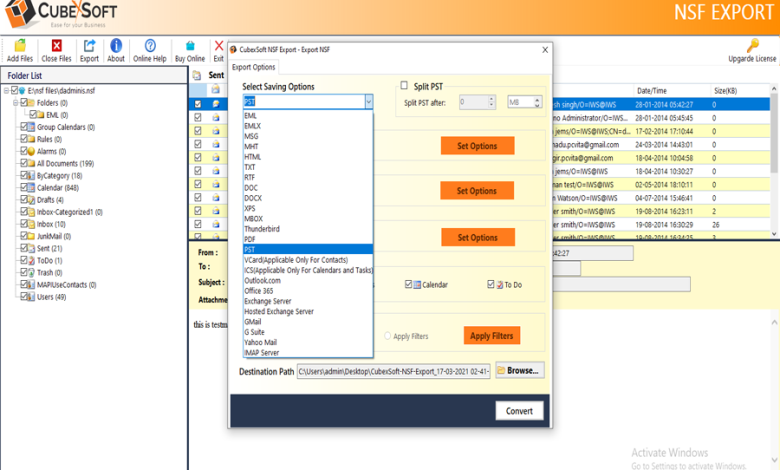This screenshot has height=470, width=780.
Task: Click the Apply Filters orange button
Action: (x=492, y=336)
